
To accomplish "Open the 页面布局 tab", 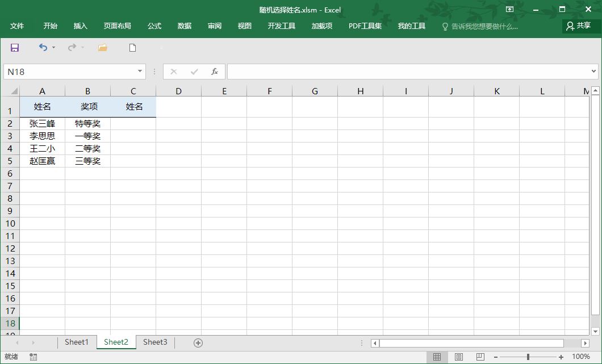I will coord(118,26).
